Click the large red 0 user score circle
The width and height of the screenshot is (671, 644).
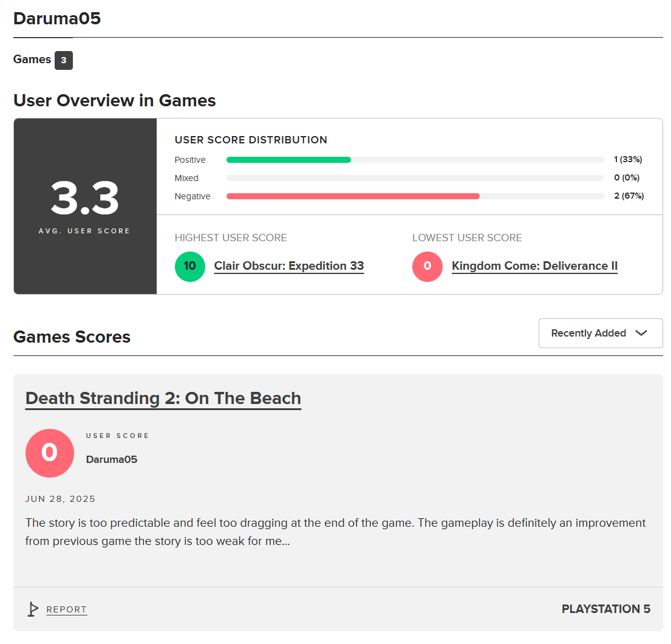point(50,453)
